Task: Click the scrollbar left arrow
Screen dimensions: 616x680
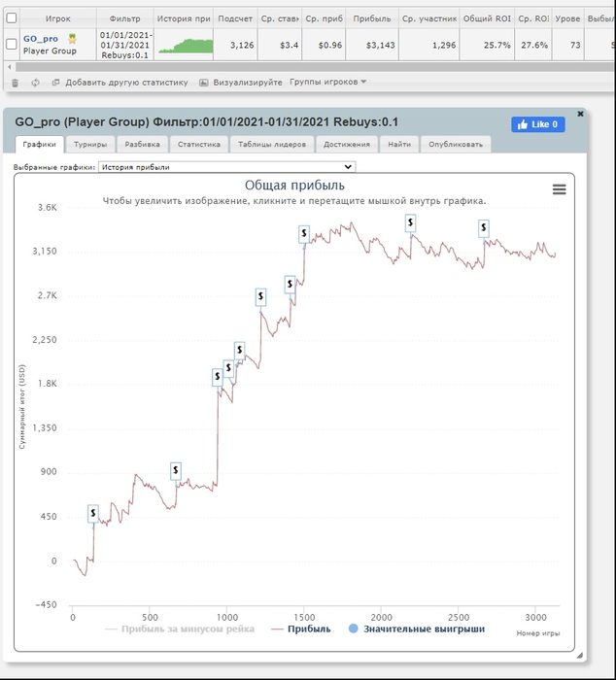Action: click(10, 67)
